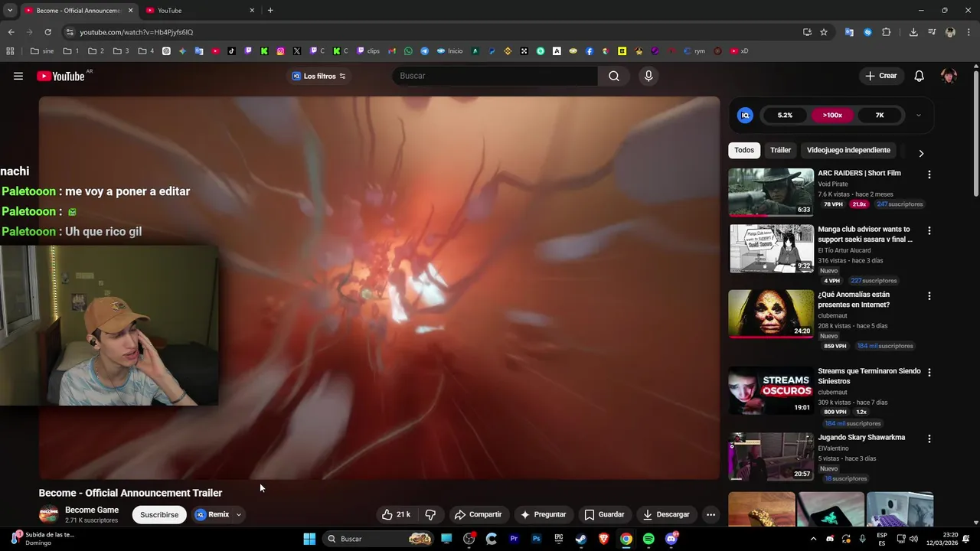Launch Photoshop from the taskbar
Screen dimensions: 980x551
click(536, 539)
